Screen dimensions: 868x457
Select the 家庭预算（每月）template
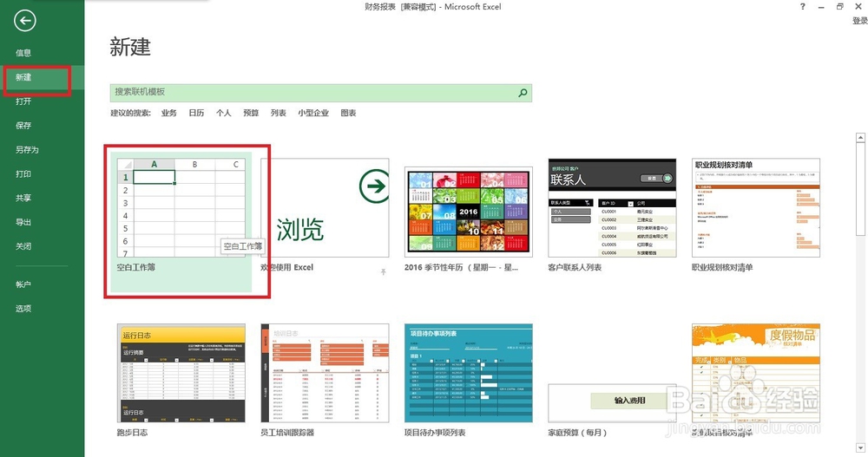[612, 403]
